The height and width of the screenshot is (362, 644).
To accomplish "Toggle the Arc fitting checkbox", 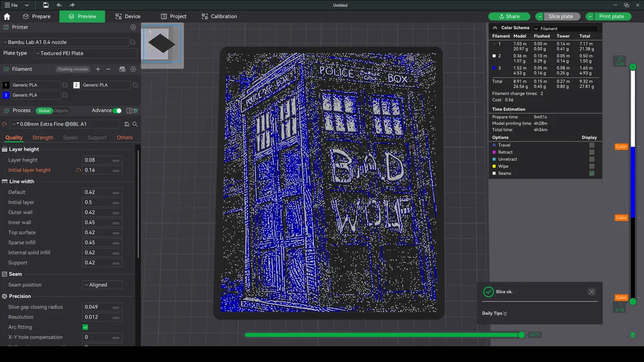I will tap(86, 327).
